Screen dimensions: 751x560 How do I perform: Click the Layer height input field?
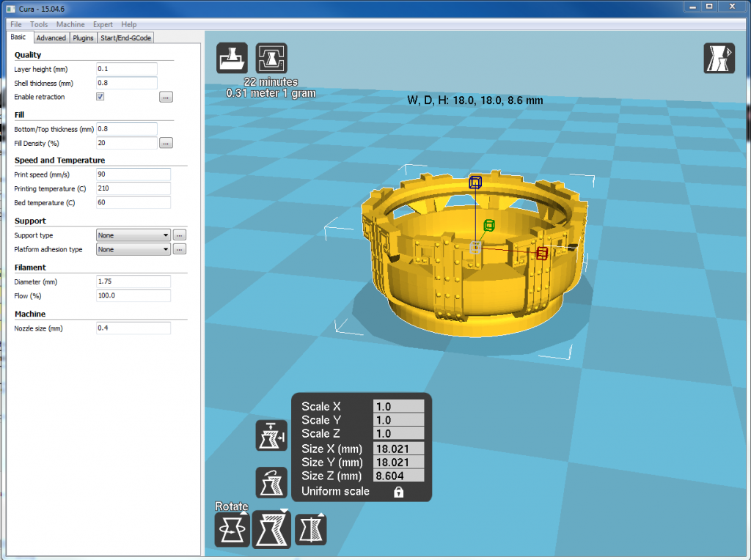[x=127, y=69]
